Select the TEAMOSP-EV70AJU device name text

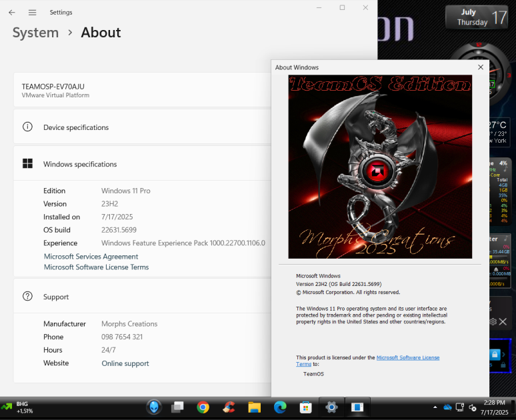coord(53,87)
